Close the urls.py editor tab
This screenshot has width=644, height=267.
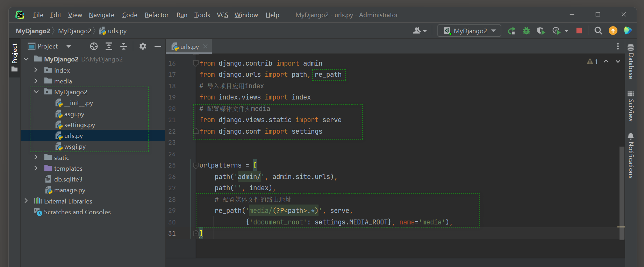pyautogui.click(x=206, y=46)
